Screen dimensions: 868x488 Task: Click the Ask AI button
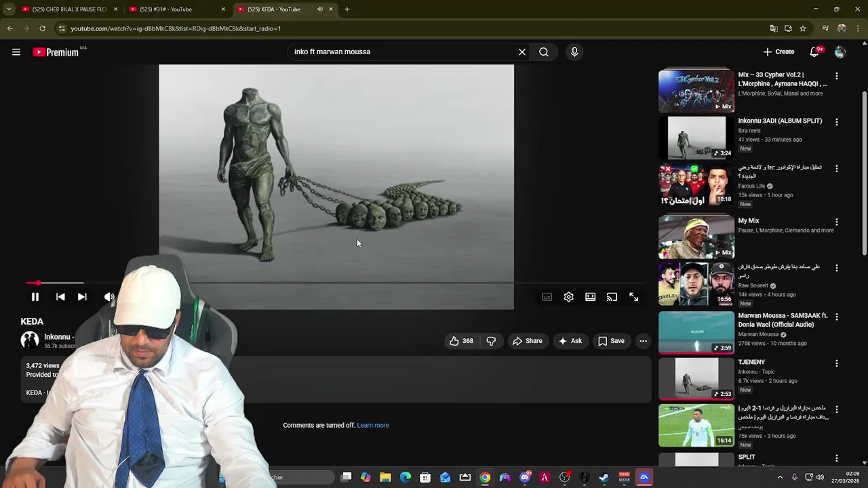point(570,341)
